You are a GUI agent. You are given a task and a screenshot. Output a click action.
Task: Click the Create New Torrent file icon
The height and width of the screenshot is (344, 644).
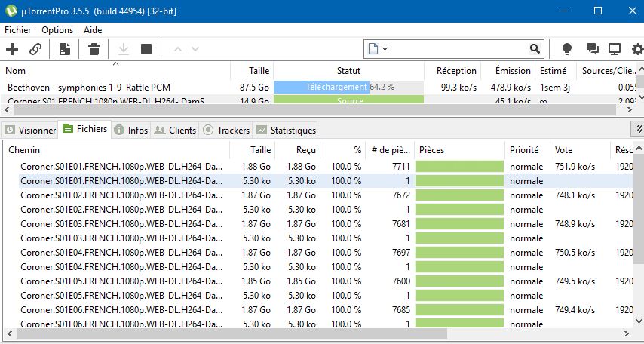65,49
